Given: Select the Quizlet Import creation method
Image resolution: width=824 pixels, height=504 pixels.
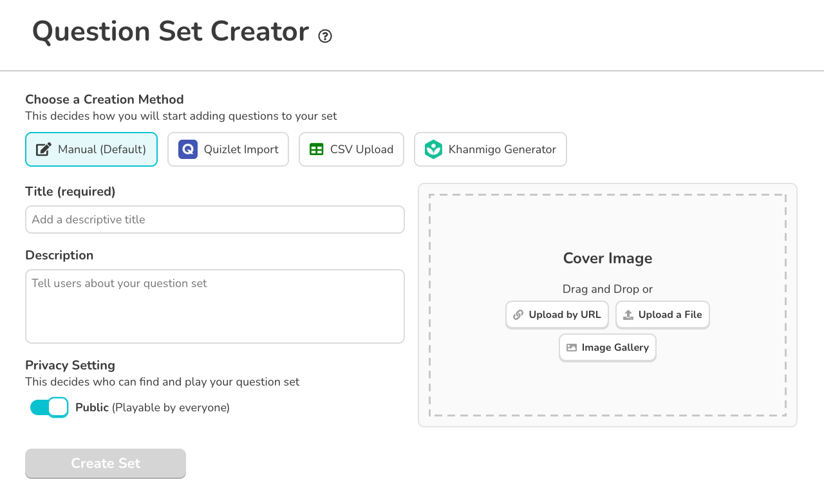Looking at the screenshot, I should (x=228, y=149).
